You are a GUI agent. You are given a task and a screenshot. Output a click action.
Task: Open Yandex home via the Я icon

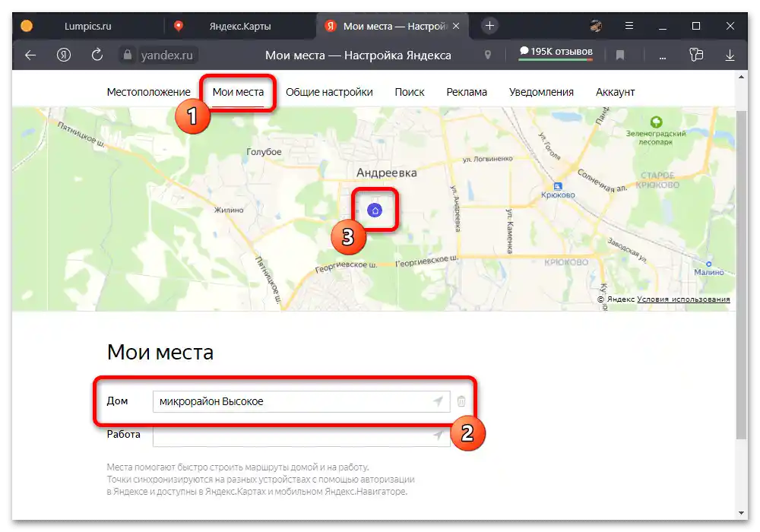[x=64, y=55]
